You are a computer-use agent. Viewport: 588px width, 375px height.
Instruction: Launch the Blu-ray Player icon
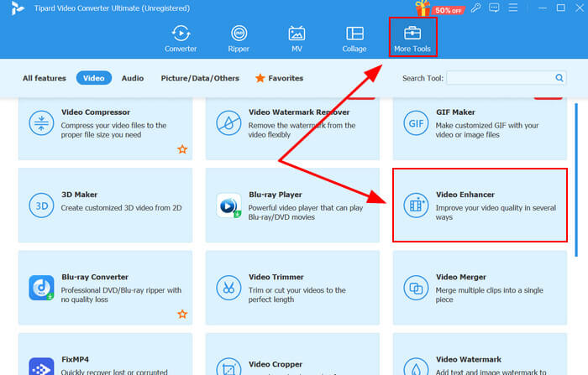(x=228, y=206)
